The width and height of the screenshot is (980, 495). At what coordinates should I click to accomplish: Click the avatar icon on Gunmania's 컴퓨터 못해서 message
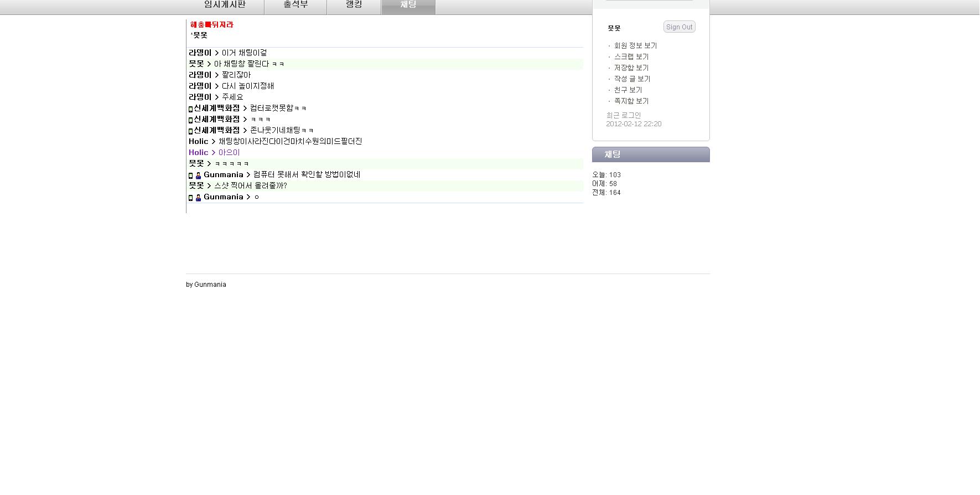click(198, 176)
